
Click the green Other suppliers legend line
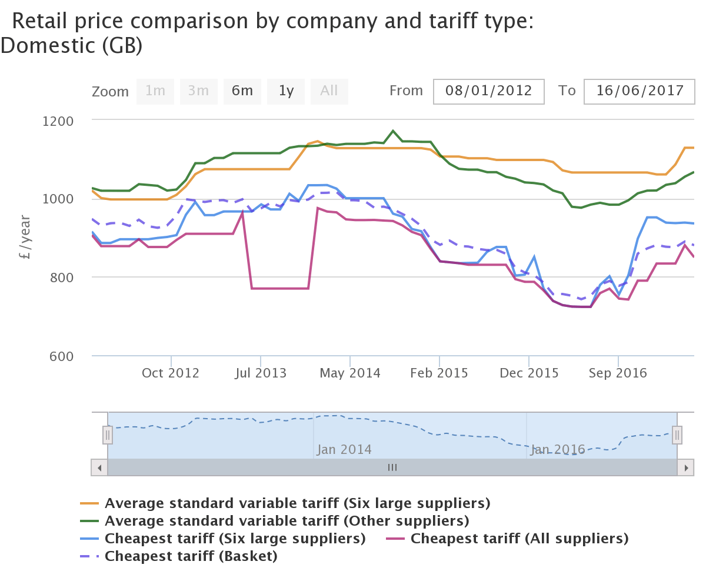pyautogui.click(x=90, y=521)
